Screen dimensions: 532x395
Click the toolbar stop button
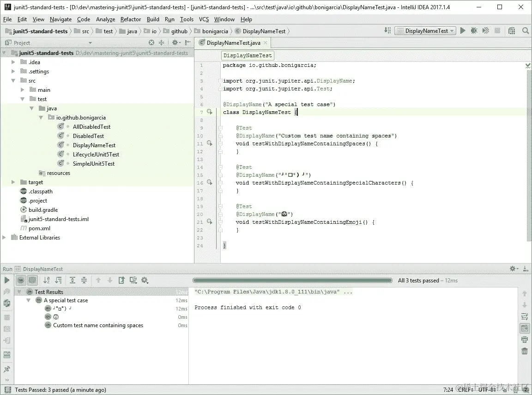(497, 31)
